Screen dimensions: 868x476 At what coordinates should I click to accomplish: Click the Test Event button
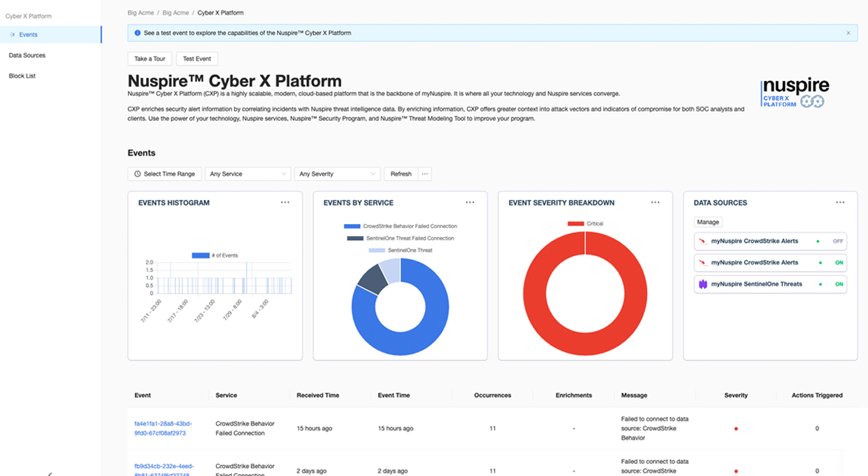(197, 59)
